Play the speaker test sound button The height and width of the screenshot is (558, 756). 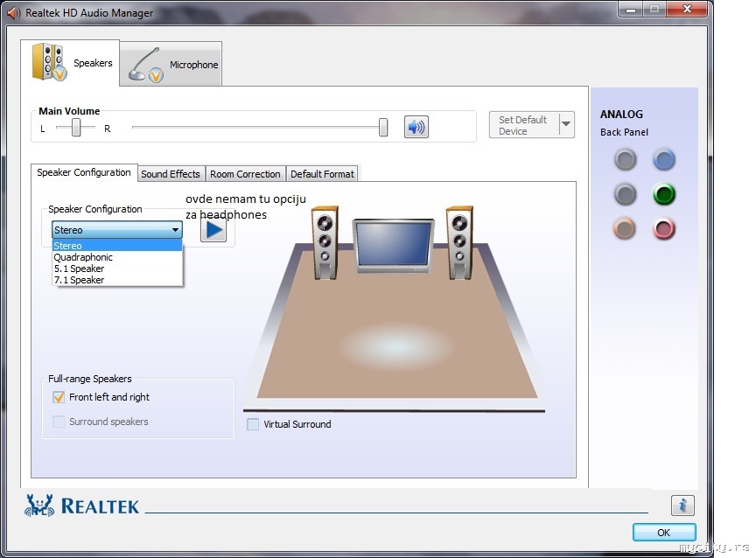[213, 230]
